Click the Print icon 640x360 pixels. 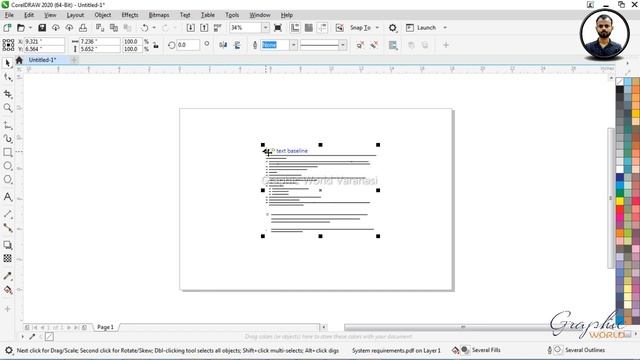83,28
